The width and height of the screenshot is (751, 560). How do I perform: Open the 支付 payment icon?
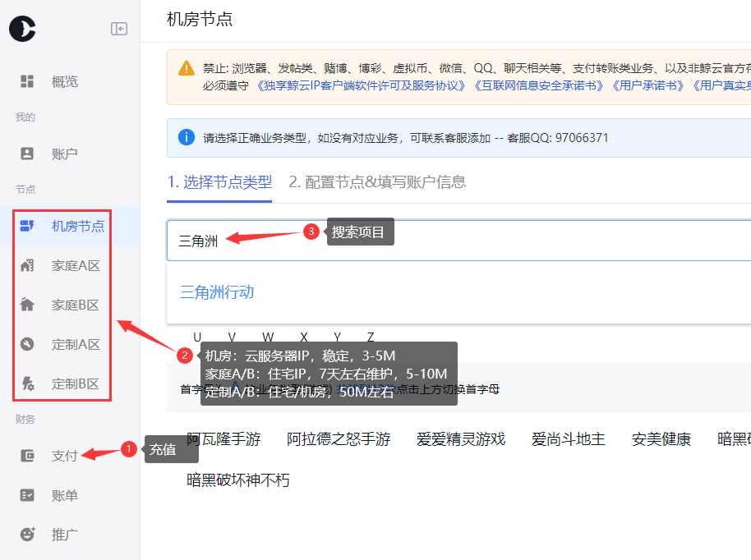[x=28, y=455]
